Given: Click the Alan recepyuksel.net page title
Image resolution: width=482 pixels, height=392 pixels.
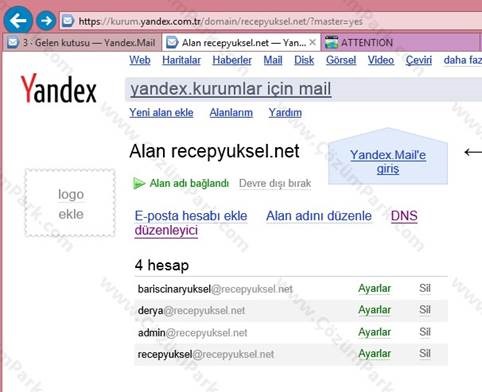Looking at the screenshot, I should (x=214, y=151).
